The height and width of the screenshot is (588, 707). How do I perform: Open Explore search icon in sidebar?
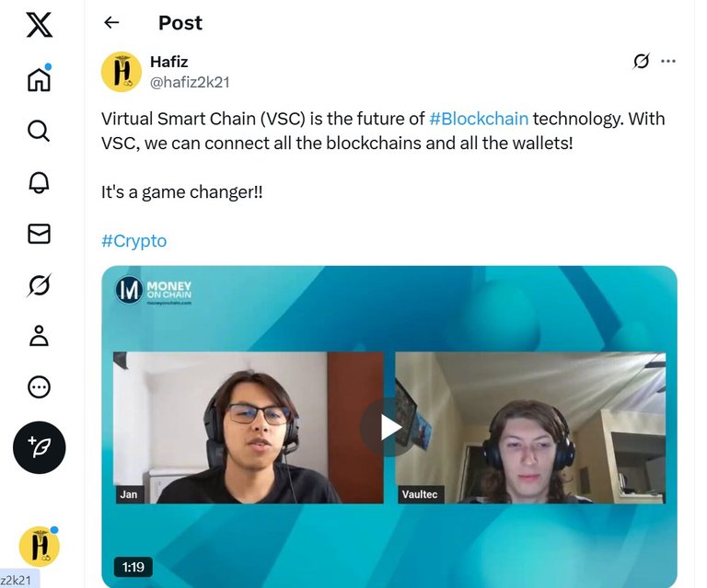click(x=40, y=131)
